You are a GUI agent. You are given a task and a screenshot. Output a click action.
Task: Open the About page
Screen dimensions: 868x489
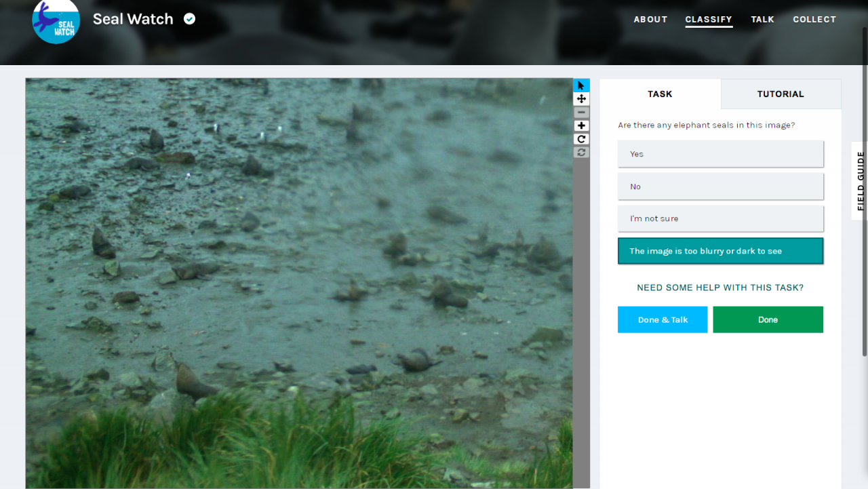click(650, 20)
